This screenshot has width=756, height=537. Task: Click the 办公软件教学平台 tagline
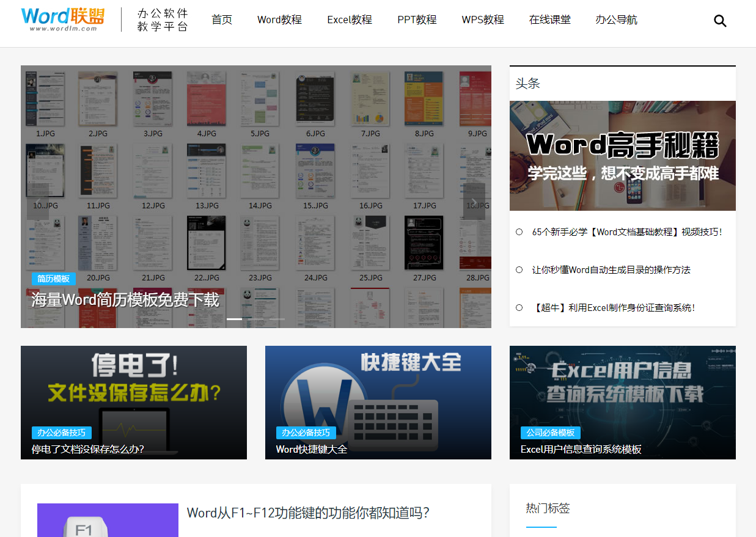163,20
